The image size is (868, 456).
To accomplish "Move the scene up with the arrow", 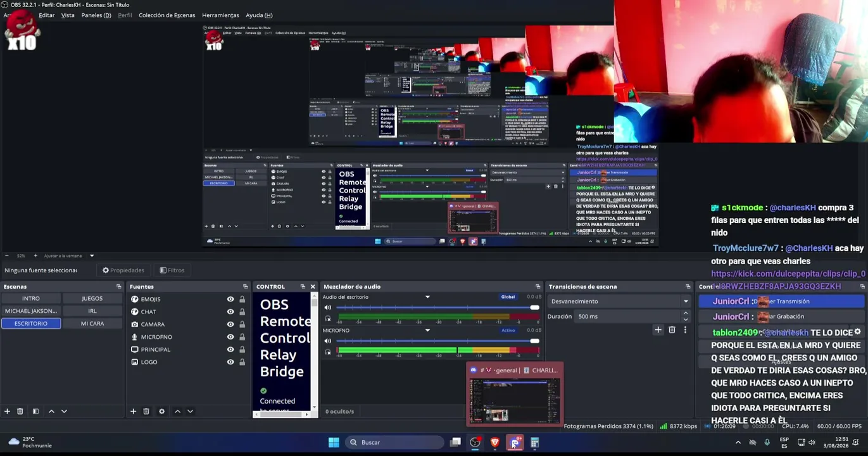I will (51, 411).
